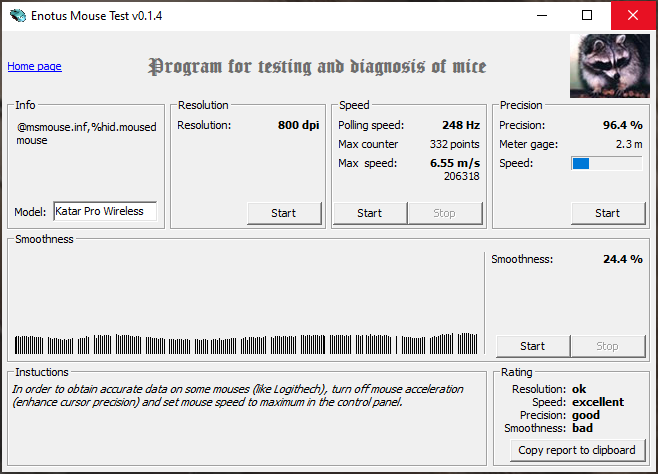Click the 2.3 m meter gage value
Viewport: 658px width, 474px height.
(x=629, y=144)
